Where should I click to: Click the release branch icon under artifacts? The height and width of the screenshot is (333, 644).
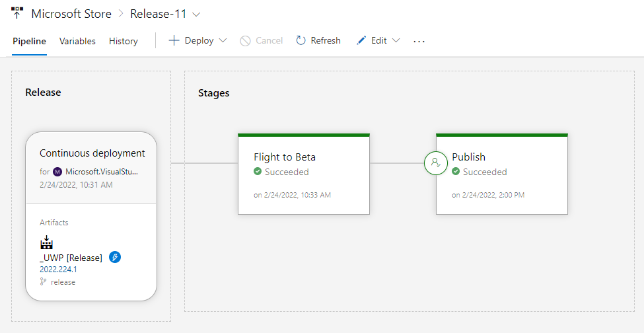(x=44, y=282)
